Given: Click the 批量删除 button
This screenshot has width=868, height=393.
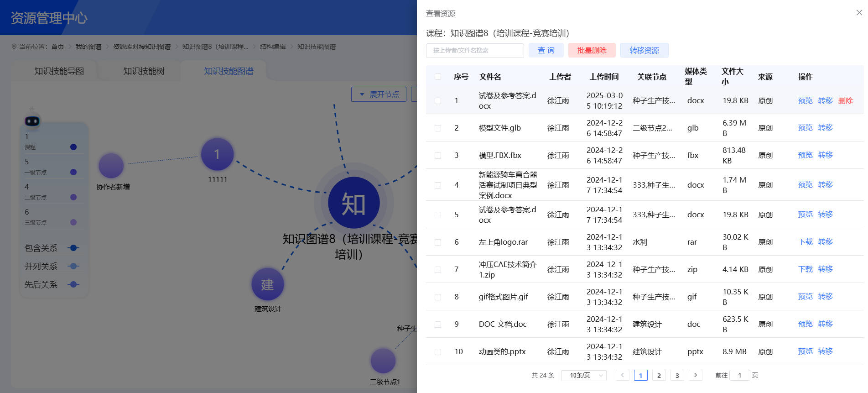Looking at the screenshot, I should (592, 50).
